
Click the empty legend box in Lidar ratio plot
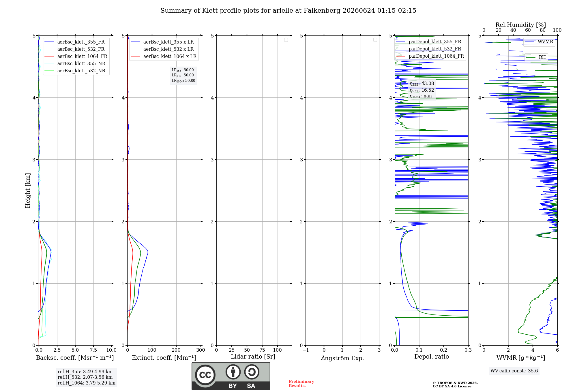286,40
